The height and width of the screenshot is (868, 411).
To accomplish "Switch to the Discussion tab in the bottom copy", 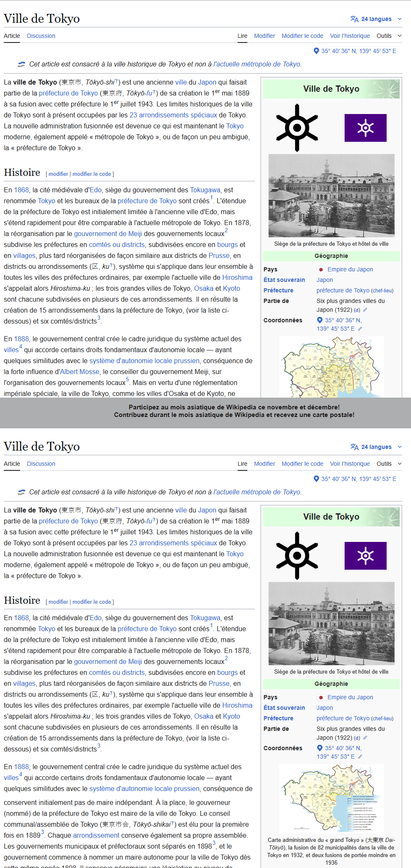I will (x=41, y=464).
